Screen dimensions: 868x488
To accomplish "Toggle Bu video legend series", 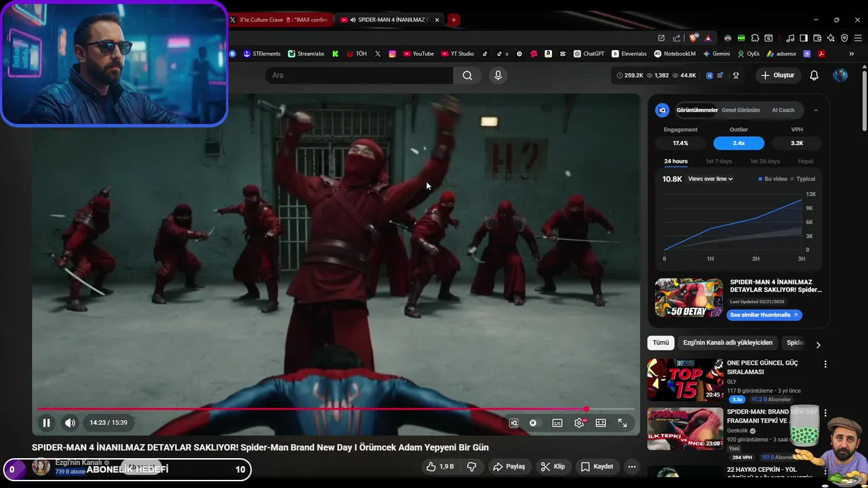I will click(x=772, y=179).
